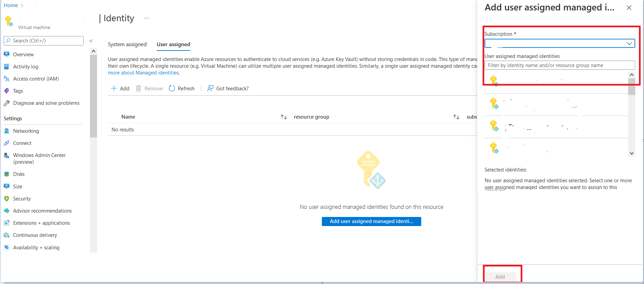
Task: Click the identities list scrollbar up arrow
Action: click(x=632, y=75)
